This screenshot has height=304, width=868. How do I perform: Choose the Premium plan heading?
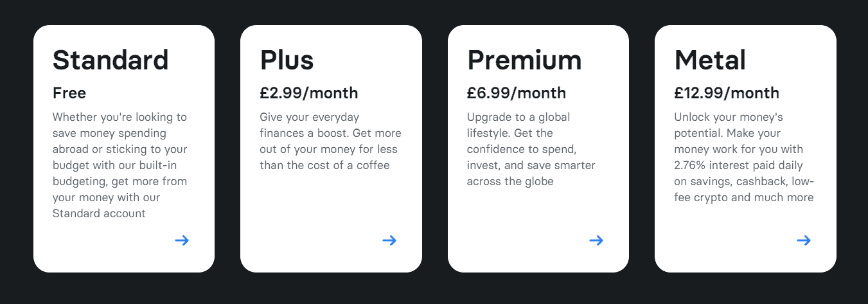[524, 60]
